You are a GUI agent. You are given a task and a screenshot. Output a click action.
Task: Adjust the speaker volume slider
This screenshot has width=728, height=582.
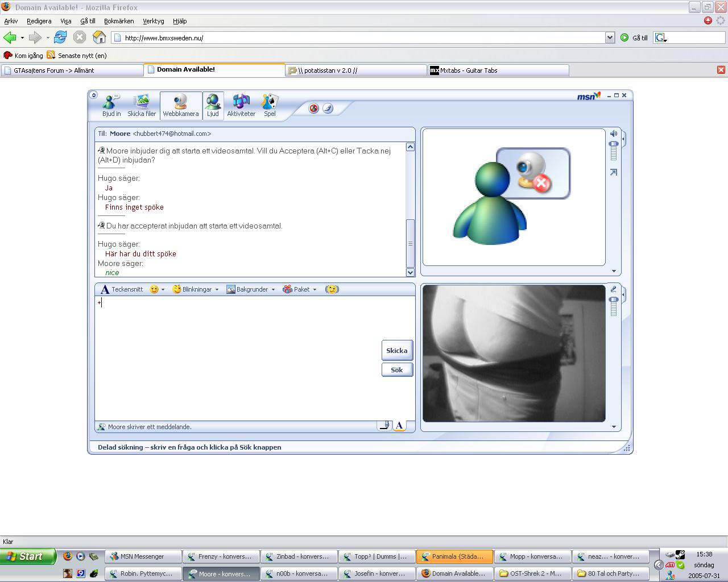(613, 151)
